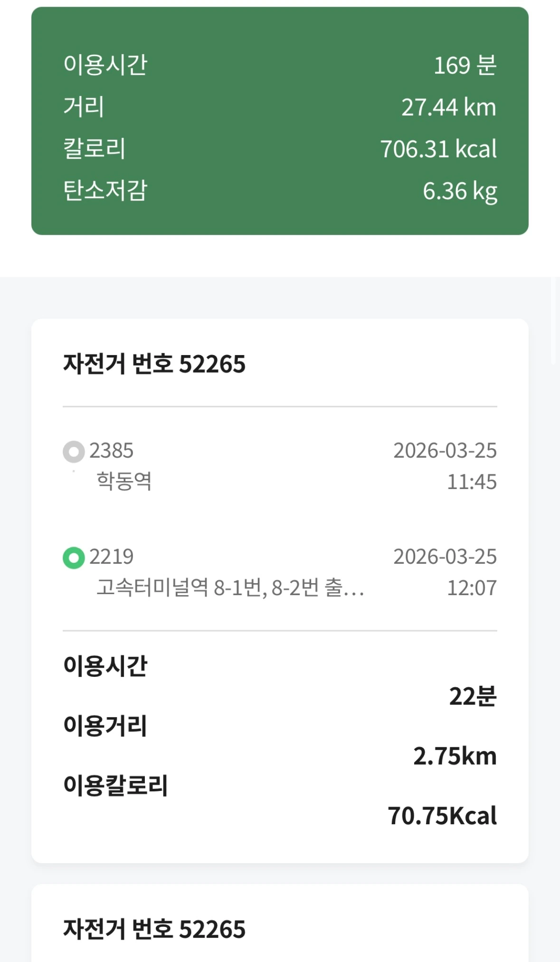This screenshot has width=560, height=962.
Task: Tap the bottom 자전거 번호 52265 card heading
Action: pos(154,929)
